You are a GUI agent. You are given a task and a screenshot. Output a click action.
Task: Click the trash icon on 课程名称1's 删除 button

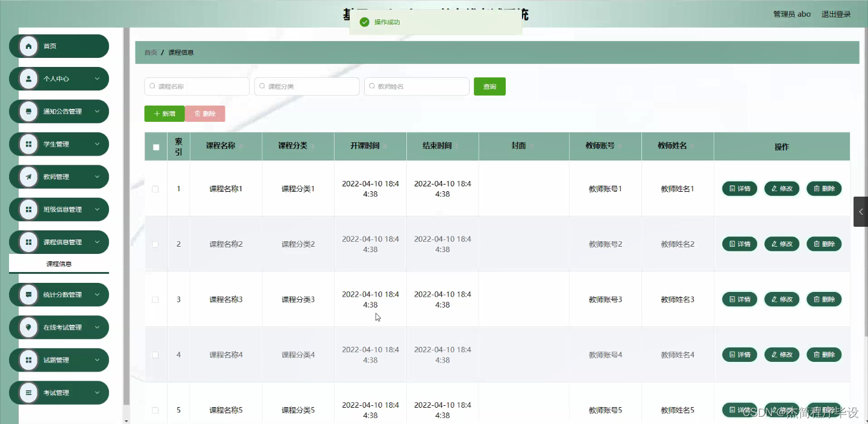pos(816,188)
